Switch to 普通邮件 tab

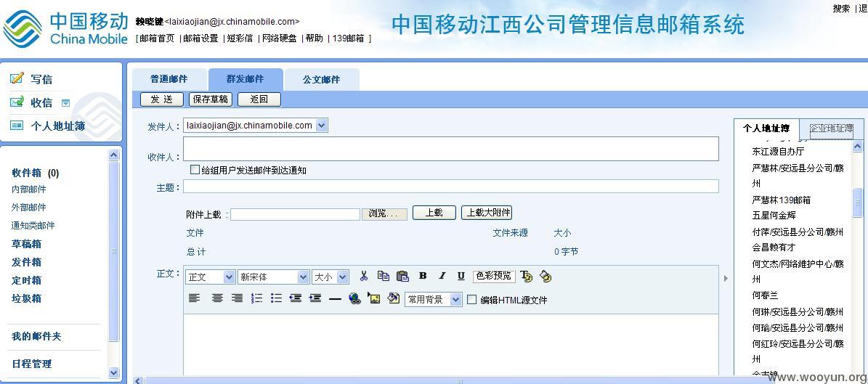click(169, 79)
